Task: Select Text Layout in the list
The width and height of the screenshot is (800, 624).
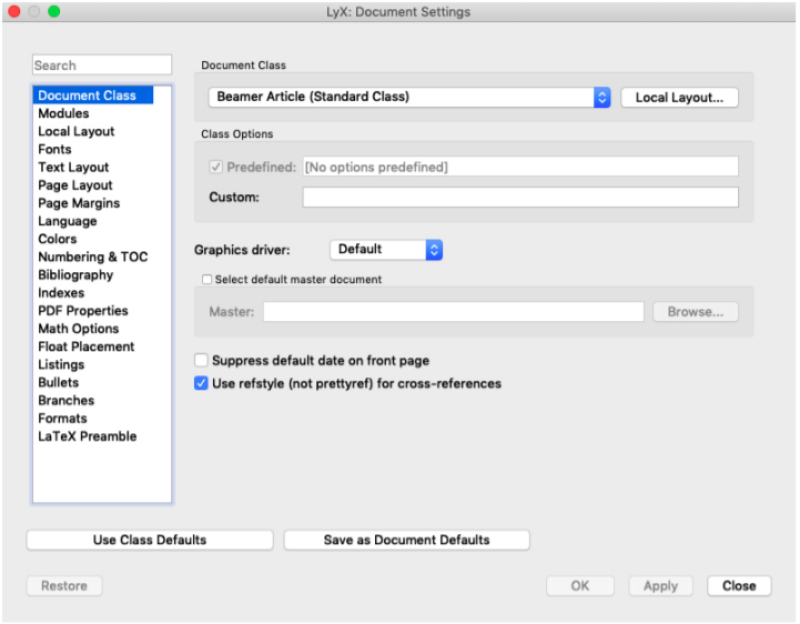Action: click(73, 167)
